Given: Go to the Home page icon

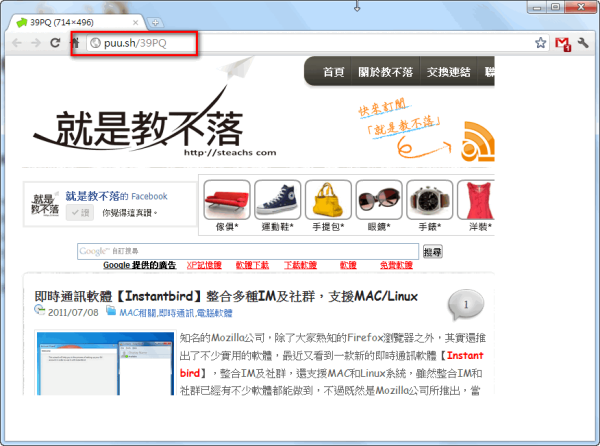Looking at the screenshot, I should click(x=75, y=43).
